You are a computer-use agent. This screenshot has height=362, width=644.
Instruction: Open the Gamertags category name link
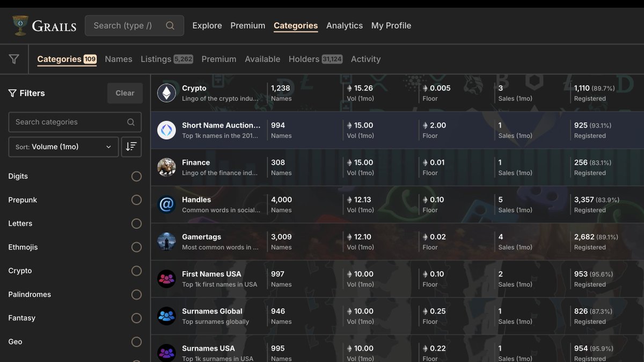pyautogui.click(x=201, y=237)
